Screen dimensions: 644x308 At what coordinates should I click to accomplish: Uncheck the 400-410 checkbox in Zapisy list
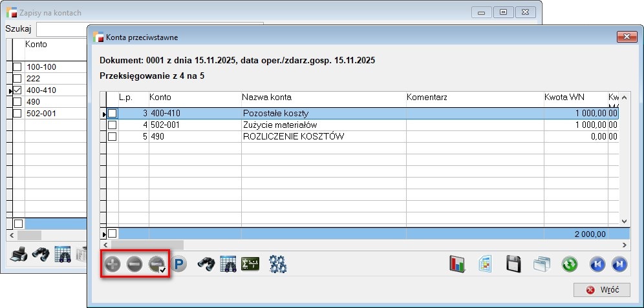[x=17, y=90]
